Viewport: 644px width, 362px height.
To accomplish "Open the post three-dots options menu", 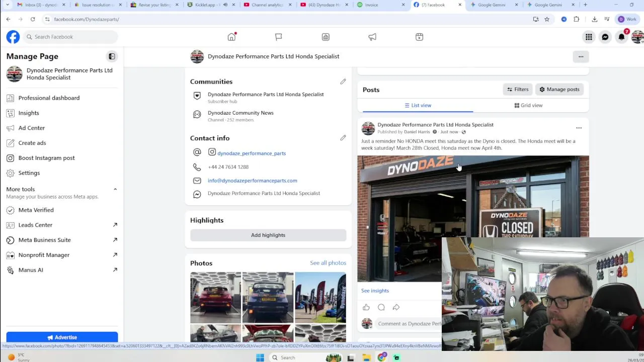I will pos(579,128).
